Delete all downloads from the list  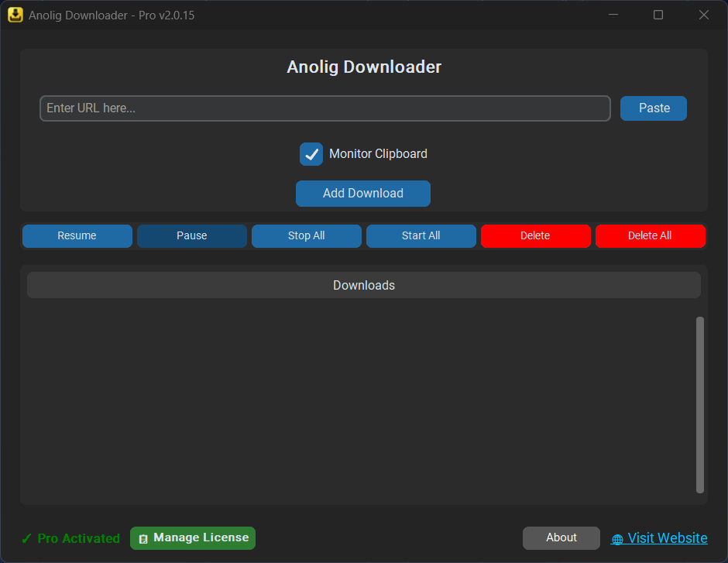[650, 235]
